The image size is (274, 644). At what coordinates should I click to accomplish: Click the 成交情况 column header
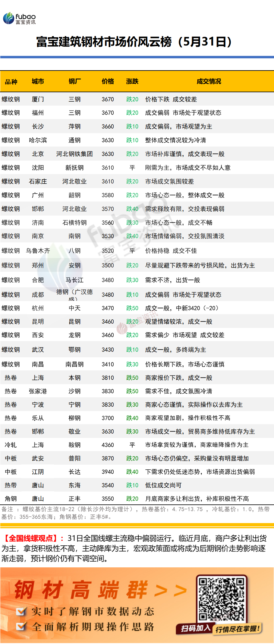click(x=209, y=81)
